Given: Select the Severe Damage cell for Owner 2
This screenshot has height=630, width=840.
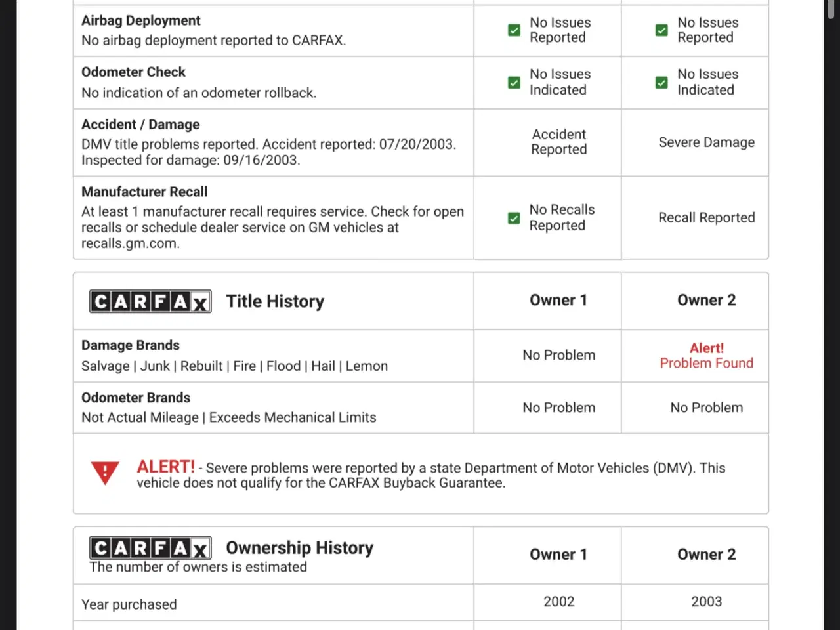Looking at the screenshot, I should pyautogui.click(x=706, y=142).
